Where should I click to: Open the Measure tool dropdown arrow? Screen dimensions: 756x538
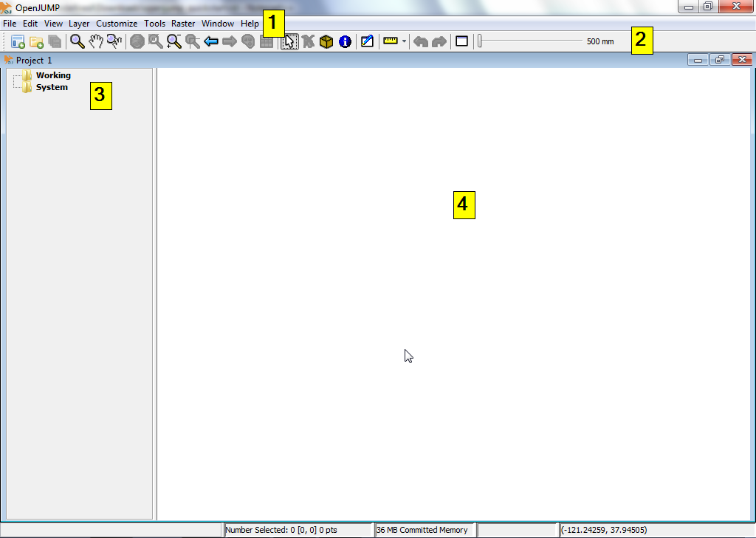[x=404, y=41]
